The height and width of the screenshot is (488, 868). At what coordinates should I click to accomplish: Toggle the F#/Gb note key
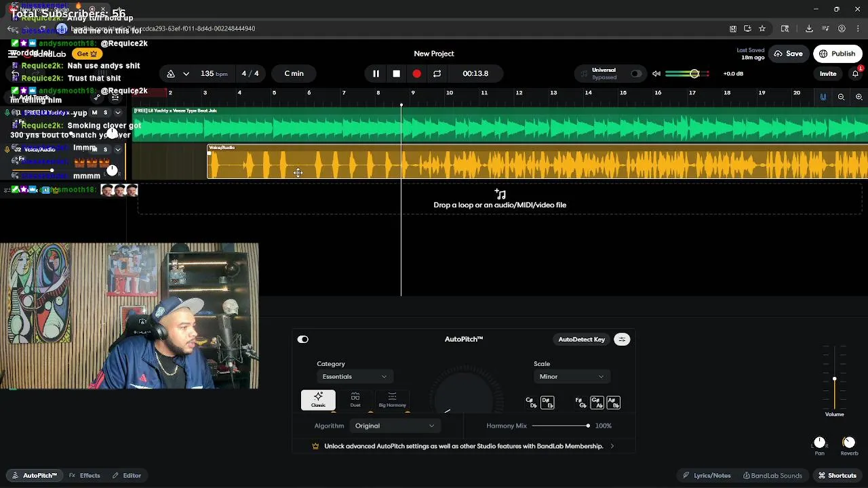580,403
